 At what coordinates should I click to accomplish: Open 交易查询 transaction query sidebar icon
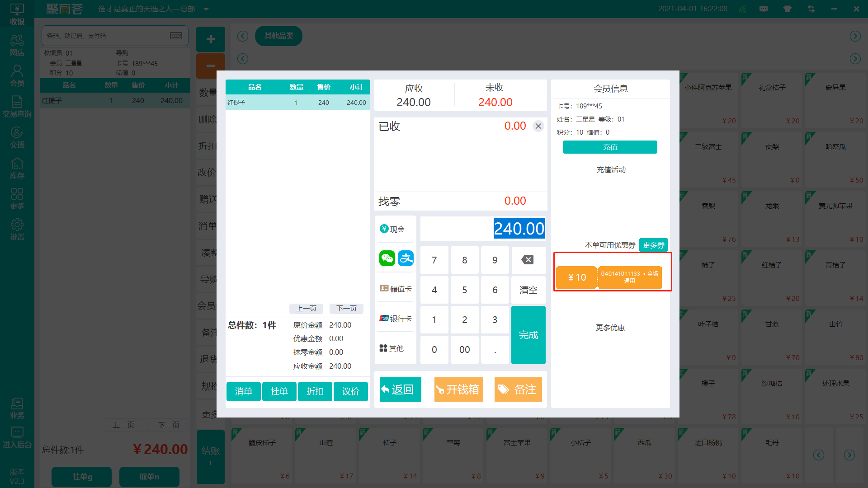(x=17, y=107)
